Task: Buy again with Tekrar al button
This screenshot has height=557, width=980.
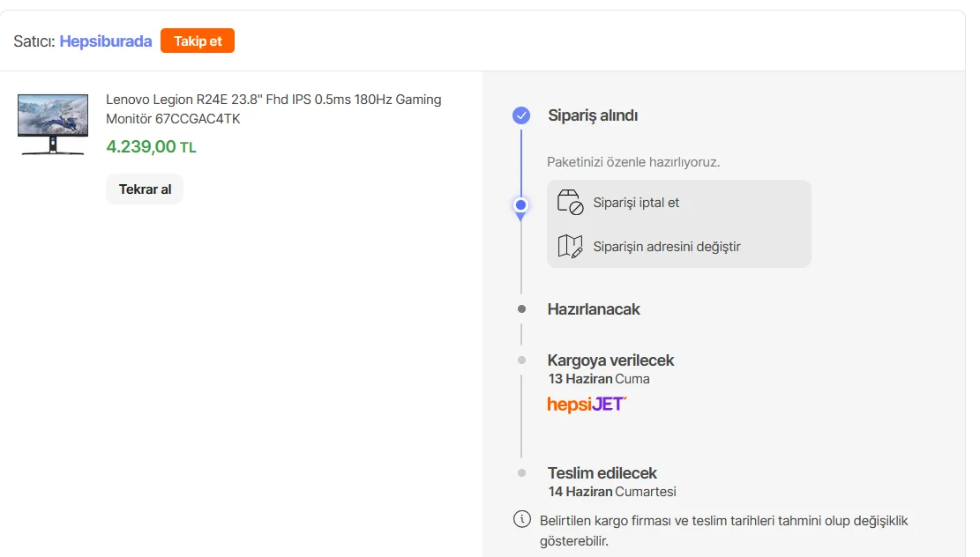Action: pyautogui.click(x=145, y=189)
